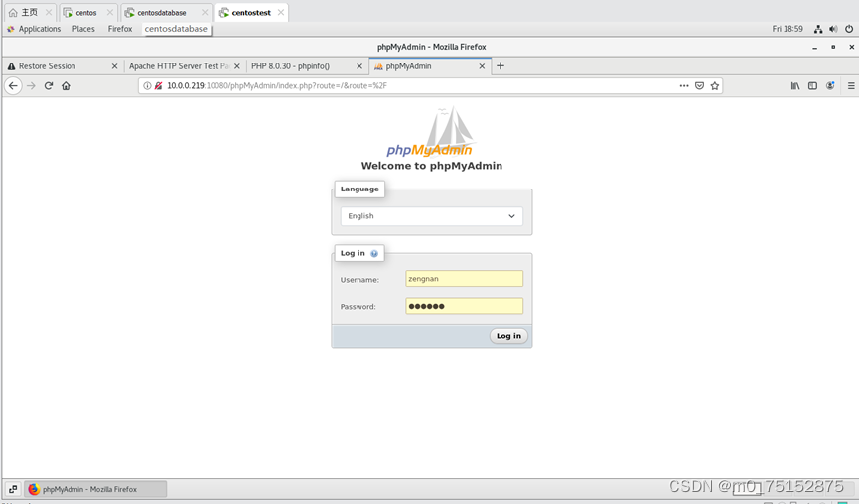859x504 pixels.
Task: Toggle the sidebar view icon
Action: pyautogui.click(x=813, y=86)
